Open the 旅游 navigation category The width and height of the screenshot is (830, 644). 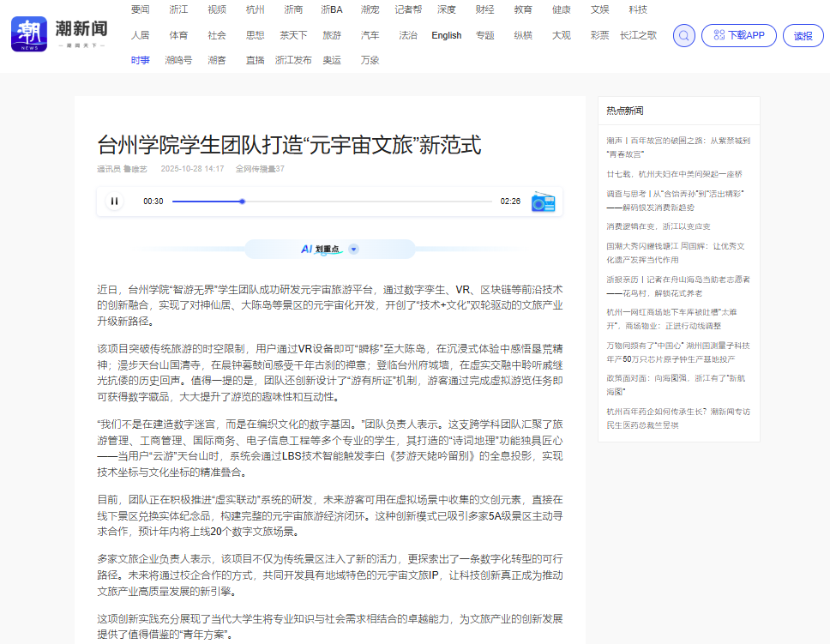(331, 35)
